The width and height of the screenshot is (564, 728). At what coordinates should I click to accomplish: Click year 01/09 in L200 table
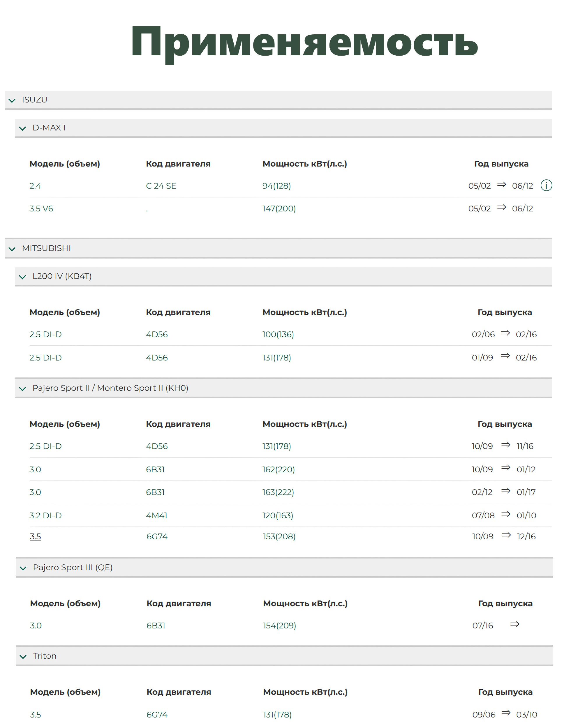pyautogui.click(x=482, y=357)
